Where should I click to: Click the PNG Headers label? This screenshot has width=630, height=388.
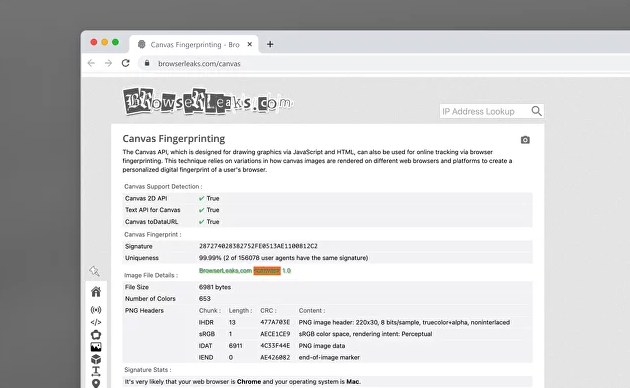[x=144, y=310]
